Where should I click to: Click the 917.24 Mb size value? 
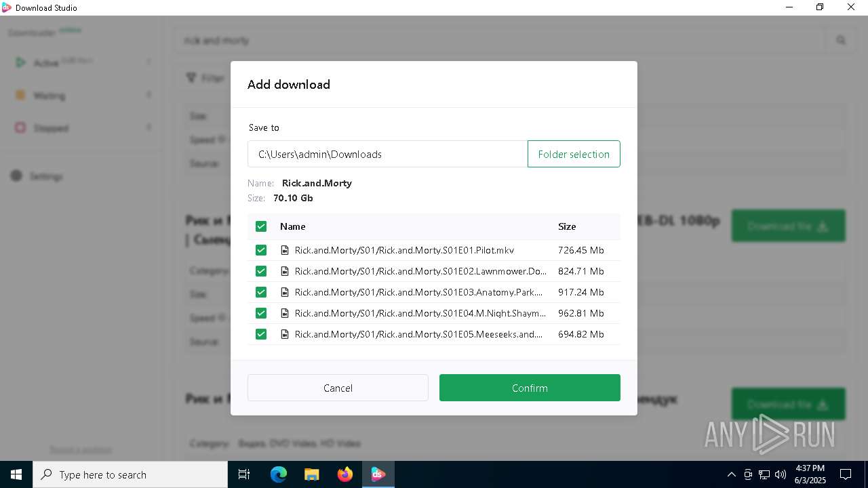(581, 292)
